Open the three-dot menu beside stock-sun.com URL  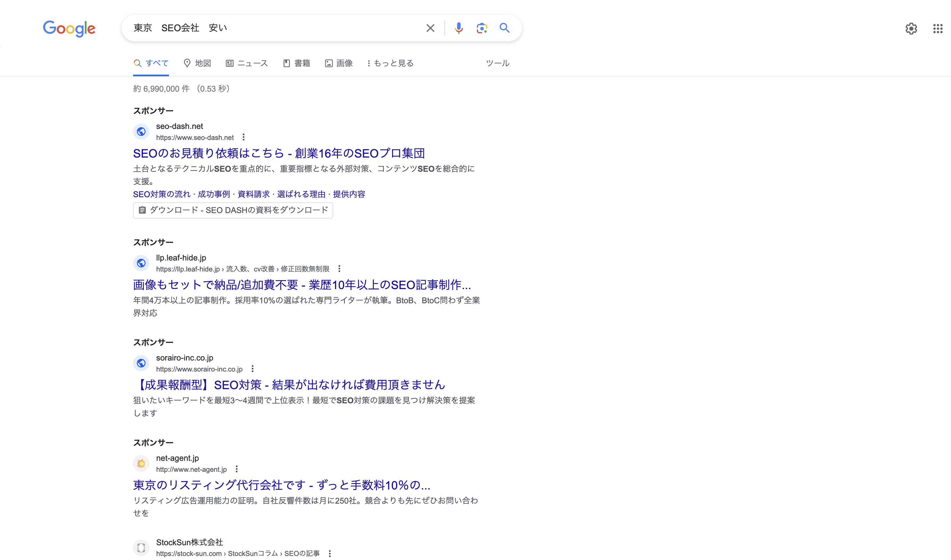click(x=330, y=553)
